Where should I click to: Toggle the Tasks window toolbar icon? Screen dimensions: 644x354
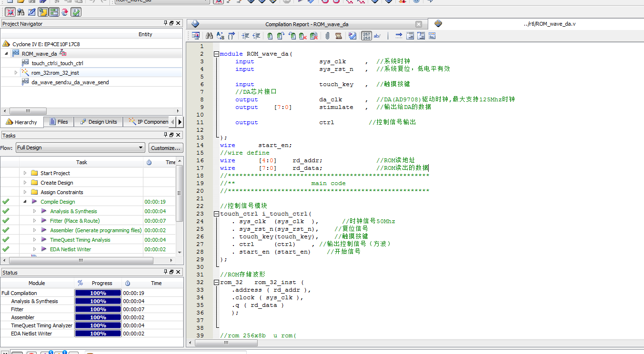click(x=54, y=12)
